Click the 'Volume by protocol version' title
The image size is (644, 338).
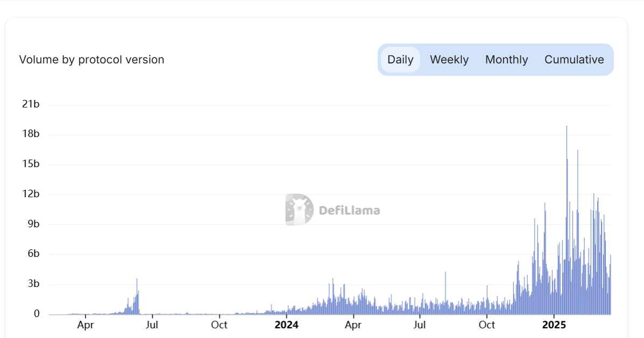click(x=91, y=60)
